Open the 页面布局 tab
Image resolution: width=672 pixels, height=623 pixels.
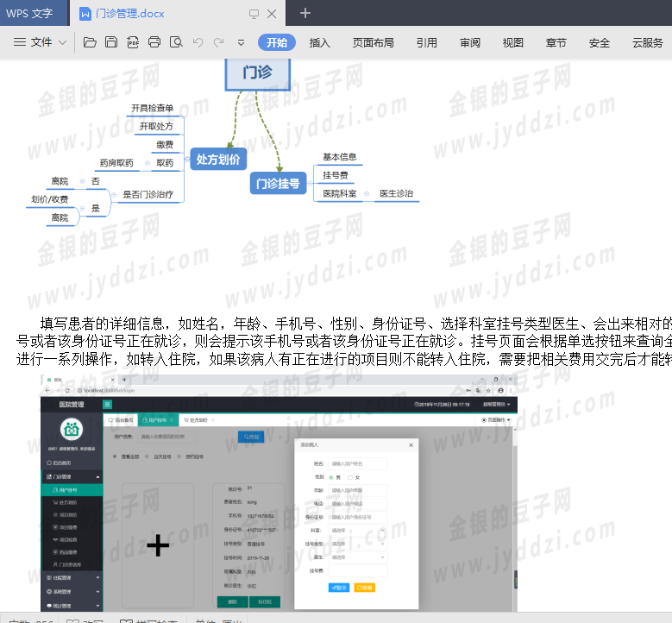[373, 42]
